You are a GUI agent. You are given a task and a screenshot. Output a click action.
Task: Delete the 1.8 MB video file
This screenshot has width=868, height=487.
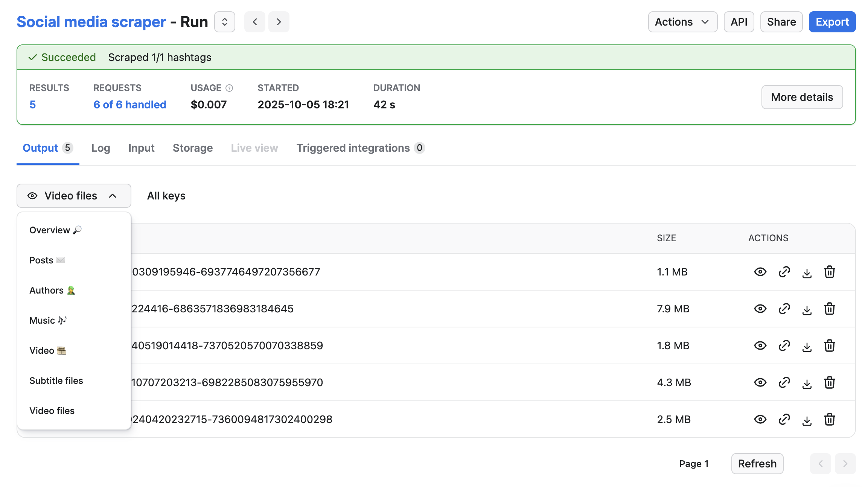[830, 345]
